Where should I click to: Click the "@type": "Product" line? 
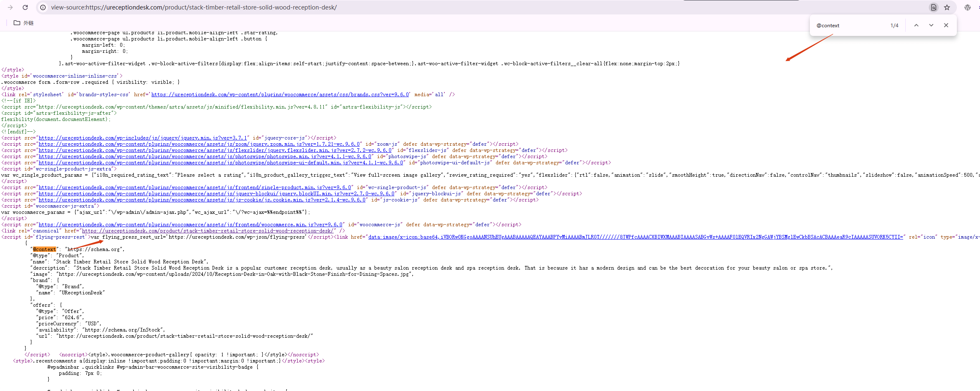click(57, 256)
